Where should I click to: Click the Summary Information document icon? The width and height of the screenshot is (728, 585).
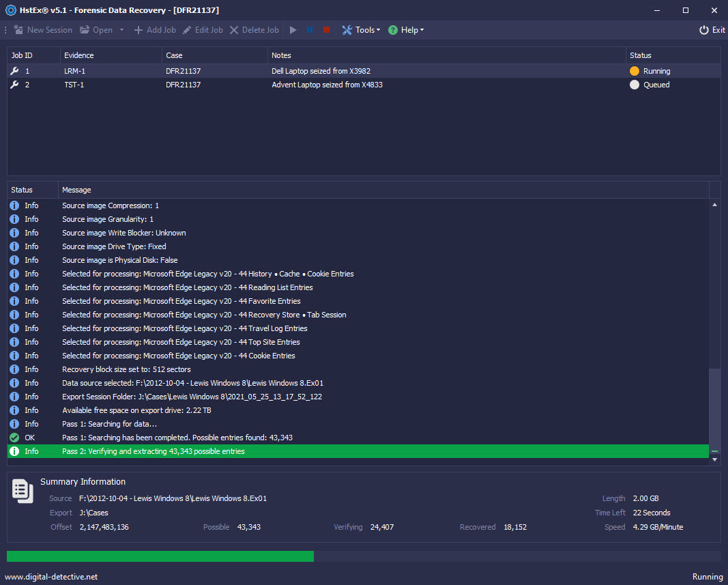(x=23, y=491)
